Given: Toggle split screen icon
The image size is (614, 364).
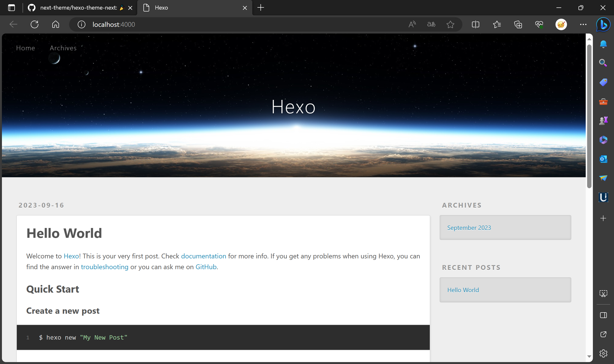Looking at the screenshot, I should 475,24.
